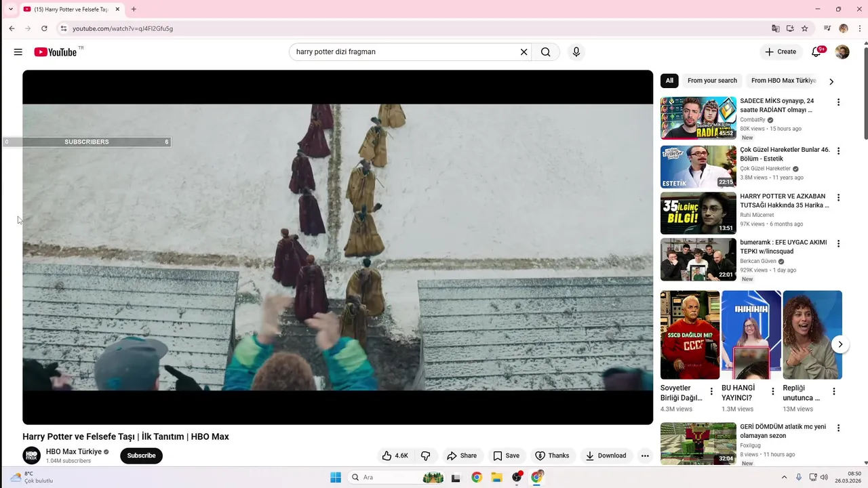Open the SADECE MİKS video thumbnail

tap(698, 118)
